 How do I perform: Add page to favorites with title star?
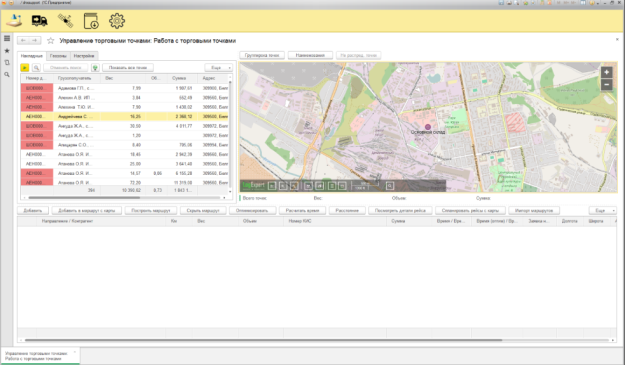tap(51, 41)
